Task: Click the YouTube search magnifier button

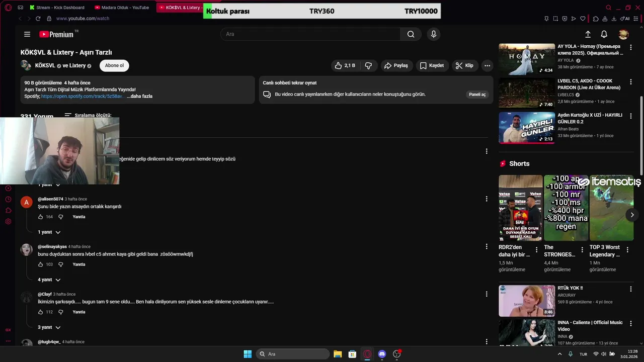Action: click(x=411, y=34)
